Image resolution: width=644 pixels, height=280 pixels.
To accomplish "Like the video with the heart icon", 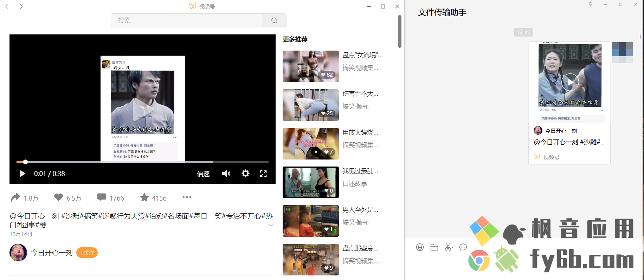I will coord(58,197).
